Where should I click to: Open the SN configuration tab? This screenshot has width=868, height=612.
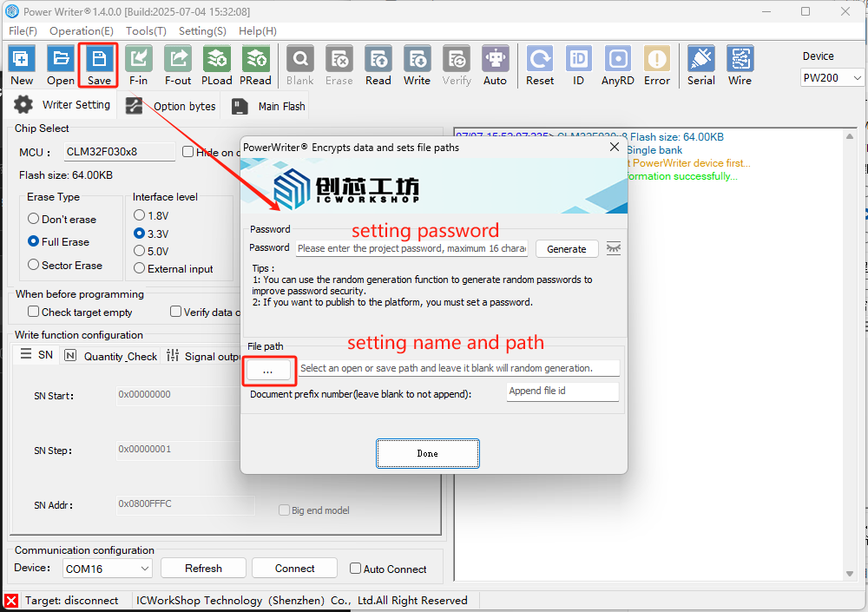(x=36, y=354)
